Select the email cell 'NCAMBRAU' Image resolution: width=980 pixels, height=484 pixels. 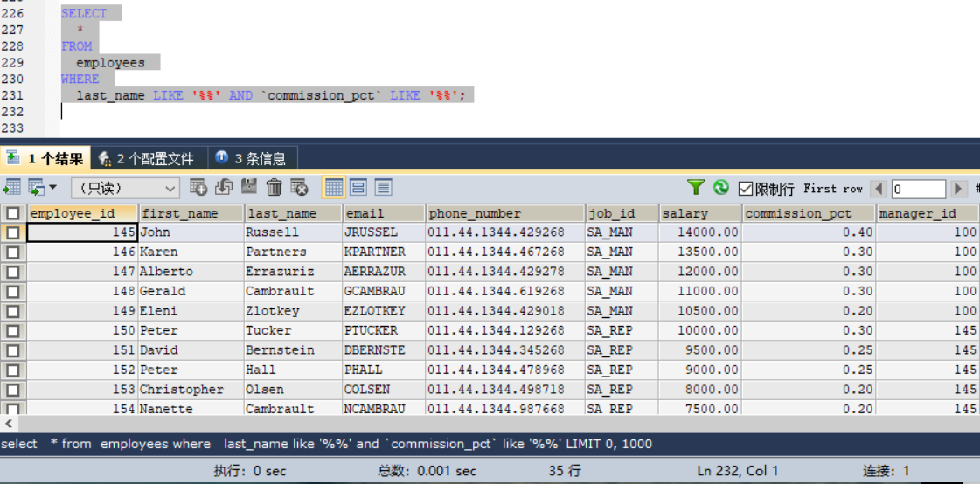coord(385,409)
